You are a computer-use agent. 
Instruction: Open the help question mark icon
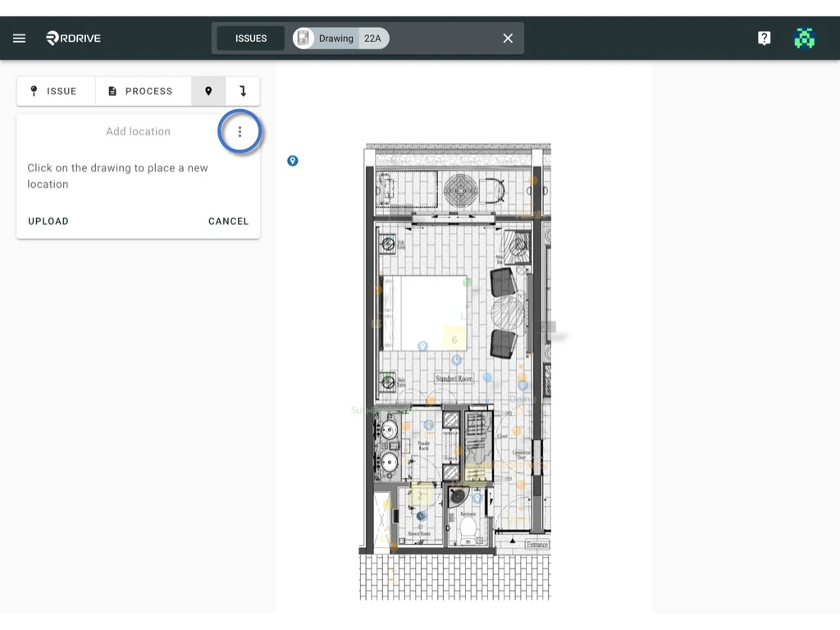[x=764, y=38]
